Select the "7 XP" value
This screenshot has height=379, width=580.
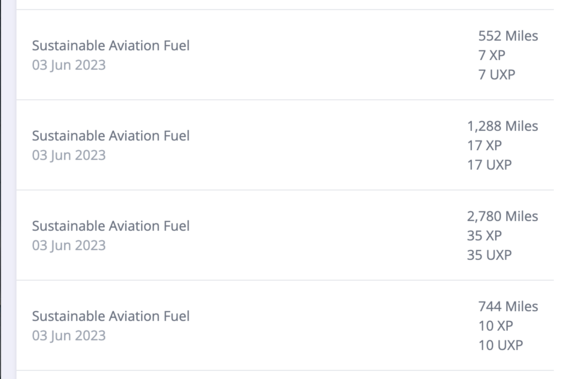[x=492, y=55]
